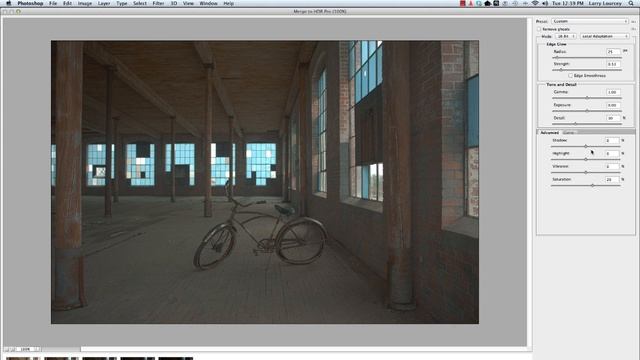Viewport: 640px width, 360px height.
Task: Open the Help menu
Action: point(229,3)
